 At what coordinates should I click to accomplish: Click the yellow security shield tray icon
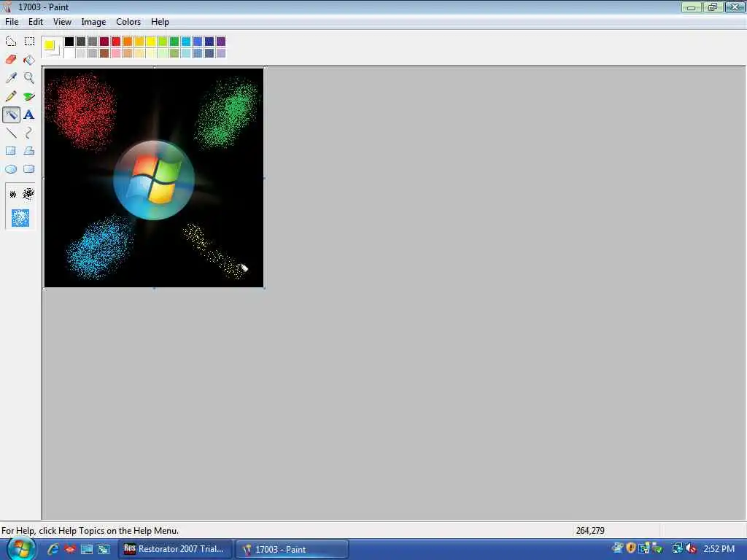(631, 548)
